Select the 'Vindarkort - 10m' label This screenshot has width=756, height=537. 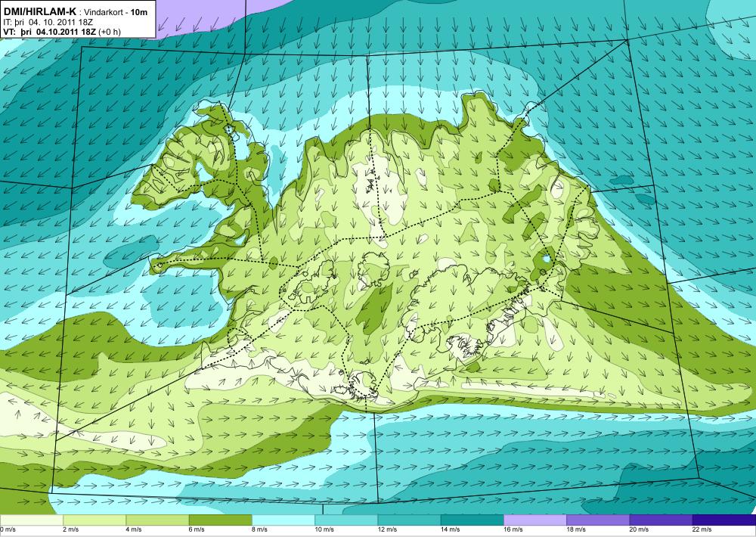pos(116,12)
